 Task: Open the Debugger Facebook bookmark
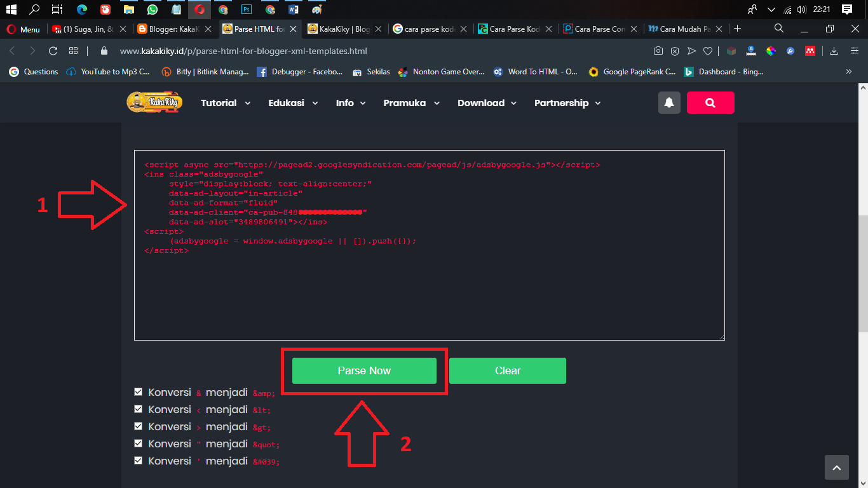tap(300, 72)
